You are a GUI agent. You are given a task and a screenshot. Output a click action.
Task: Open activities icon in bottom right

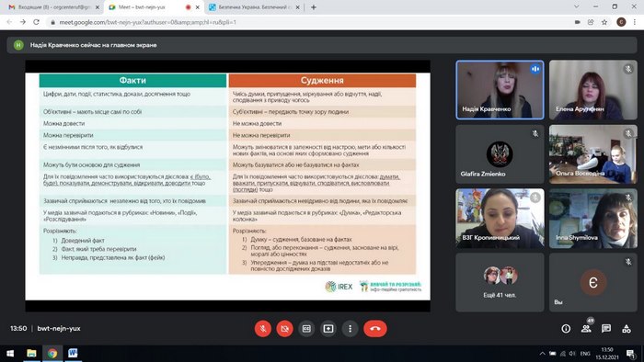(x=627, y=328)
